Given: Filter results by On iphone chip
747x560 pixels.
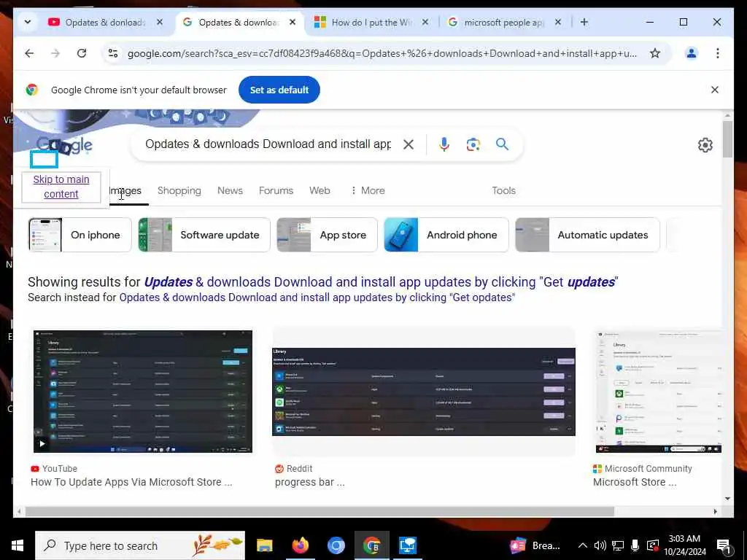Looking at the screenshot, I should tap(80, 235).
